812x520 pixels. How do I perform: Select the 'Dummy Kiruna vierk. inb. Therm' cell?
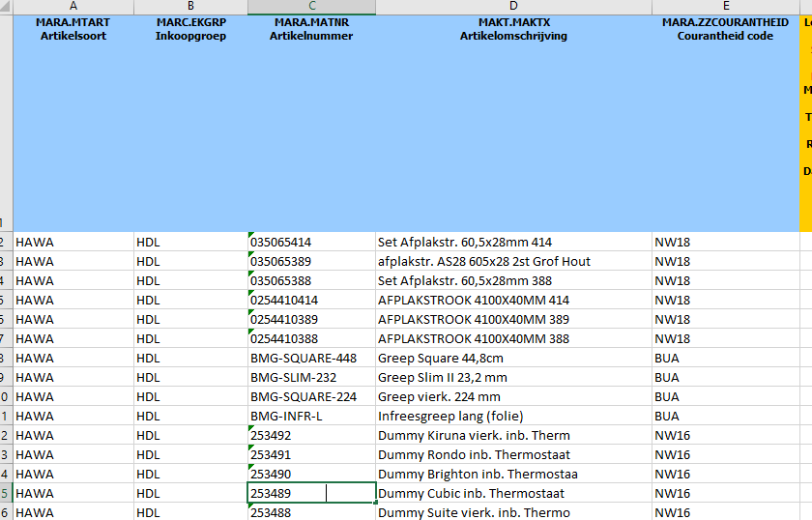tap(512, 435)
